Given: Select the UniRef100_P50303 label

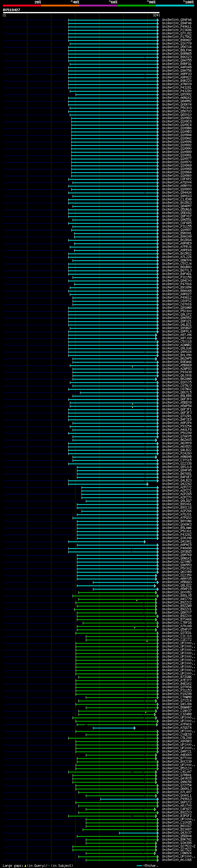Looking at the screenshot, I should tap(177, 108).
